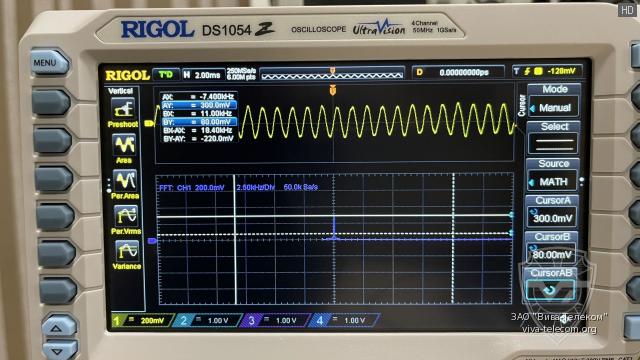Select channel 2 tab showing 1.00 V
This screenshot has width=640, height=360.
coord(208,320)
